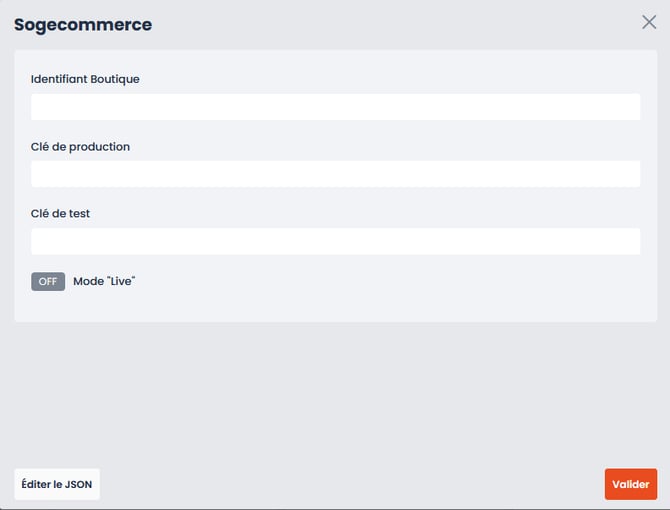Image resolution: width=670 pixels, height=510 pixels.
Task: Toggle the Mode "Live" switch
Action: point(48,282)
